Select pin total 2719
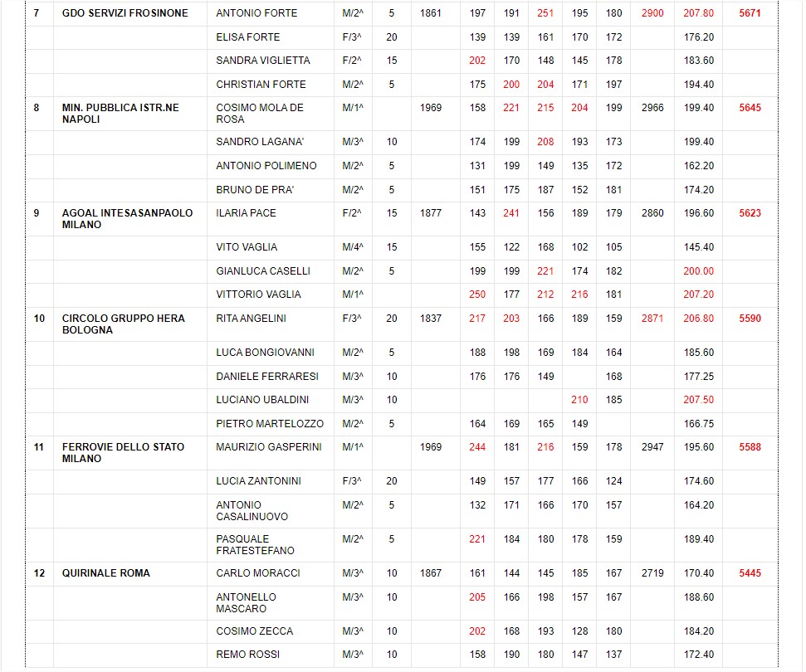The height and width of the screenshot is (672, 806). (x=652, y=573)
